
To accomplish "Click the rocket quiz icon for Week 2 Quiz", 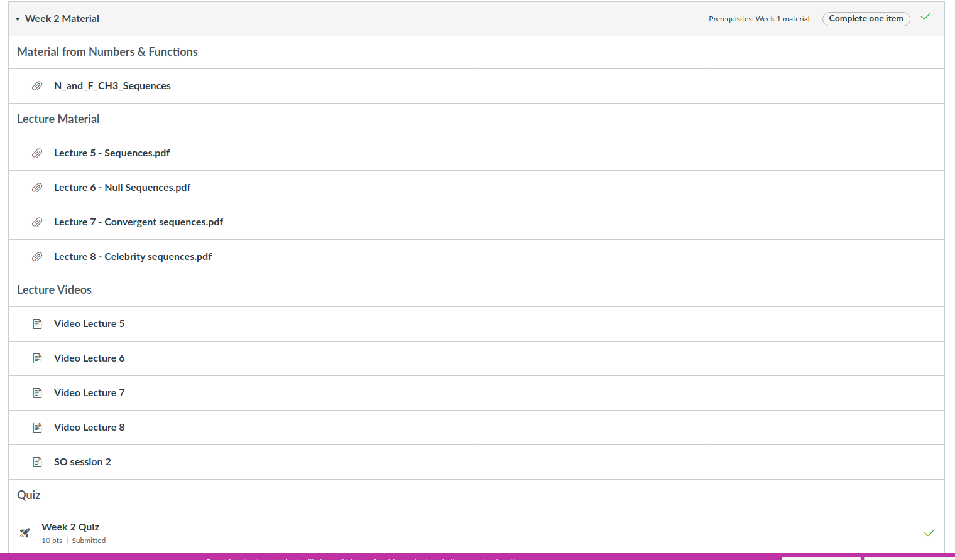I will [x=25, y=533].
